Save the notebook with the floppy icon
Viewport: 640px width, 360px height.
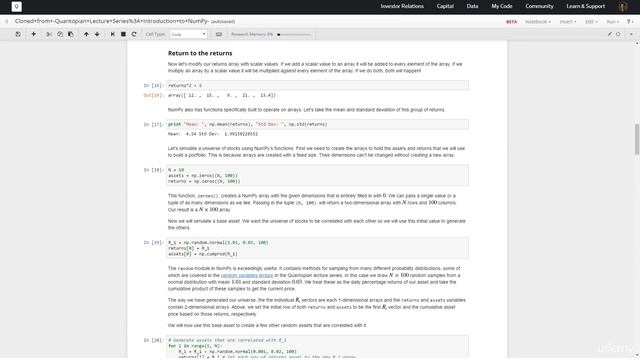coord(18,34)
